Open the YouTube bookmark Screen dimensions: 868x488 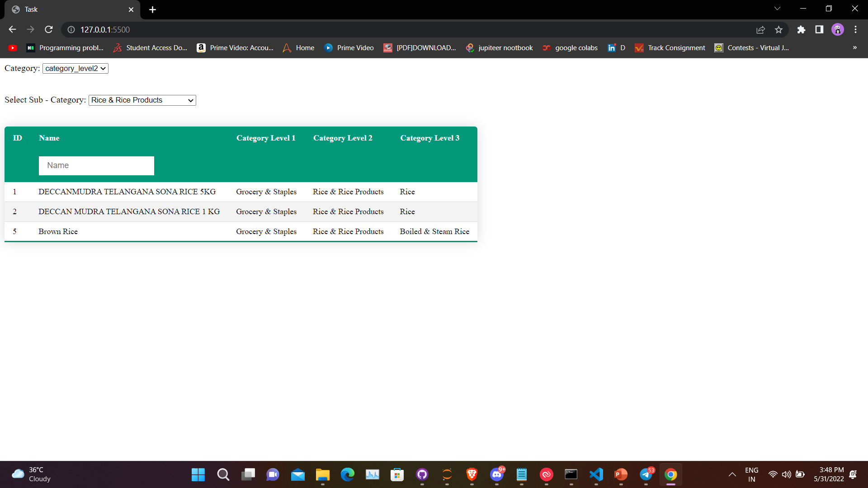pyautogui.click(x=12, y=47)
